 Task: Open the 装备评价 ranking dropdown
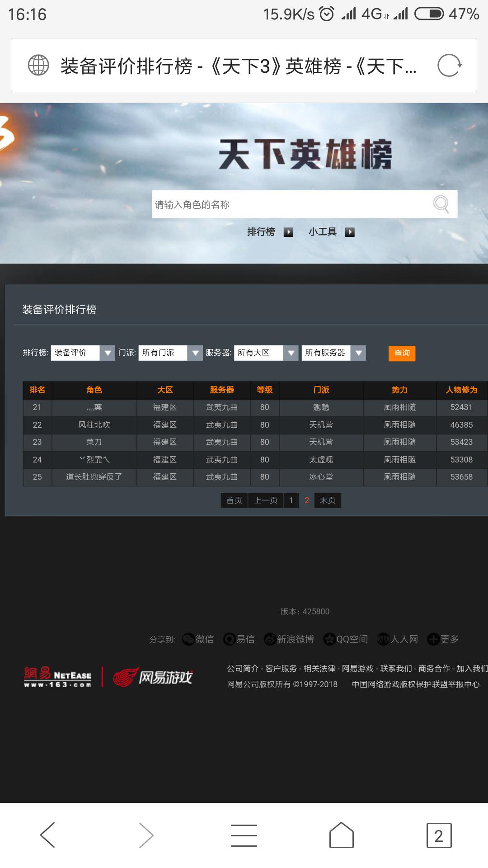pos(83,353)
